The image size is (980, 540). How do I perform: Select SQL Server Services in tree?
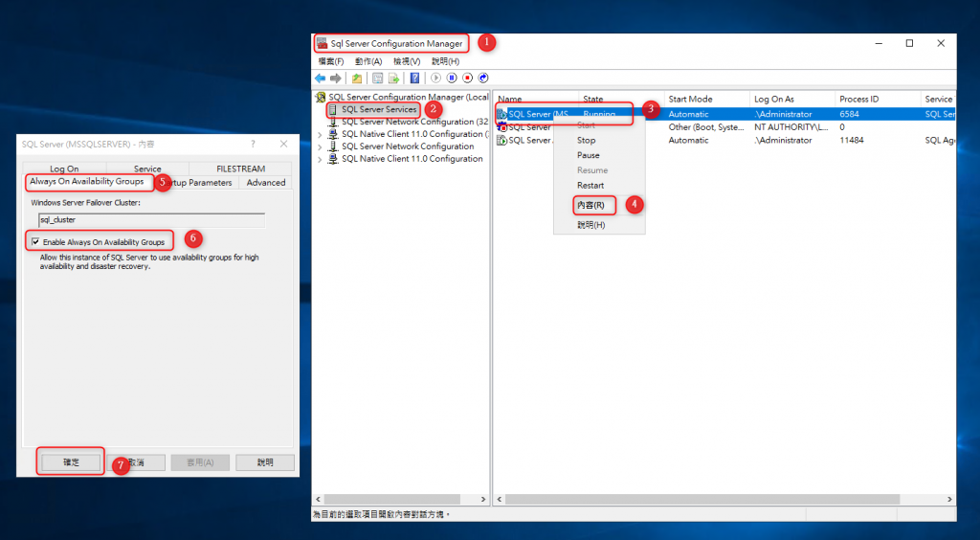coord(379,109)
